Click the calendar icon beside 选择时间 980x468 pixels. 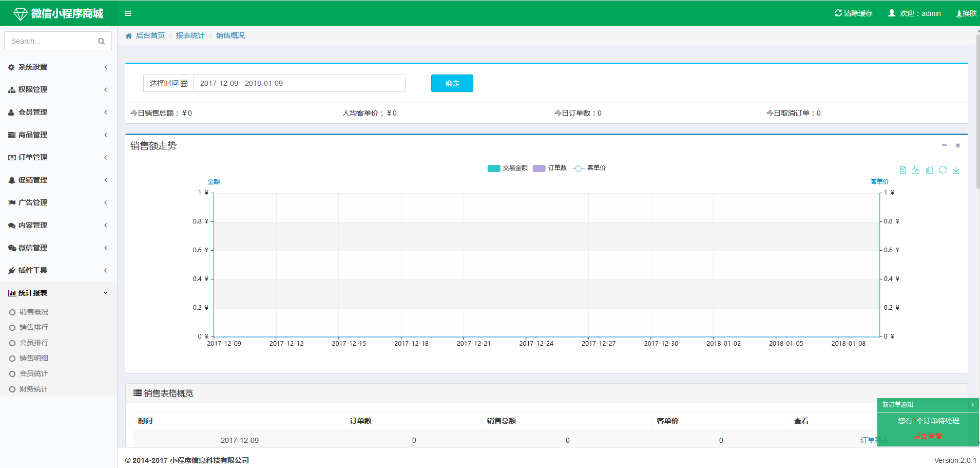point(184,83)
